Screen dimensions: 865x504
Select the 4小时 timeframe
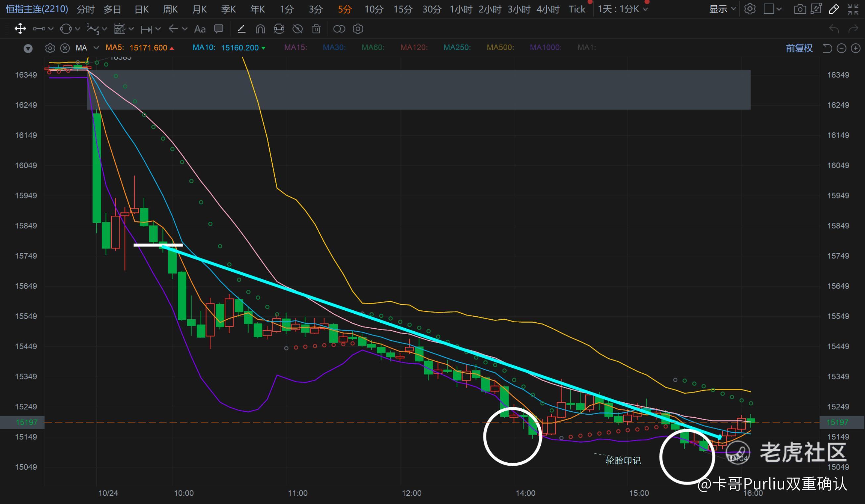548,9
